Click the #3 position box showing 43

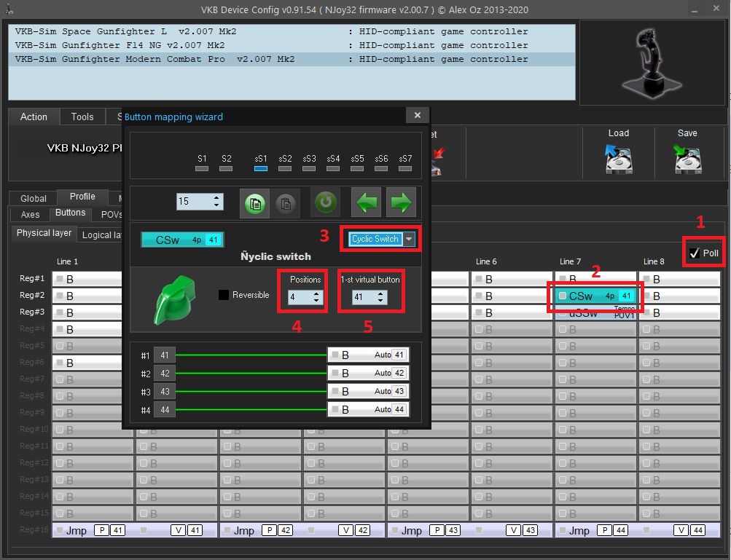(165, 391)
